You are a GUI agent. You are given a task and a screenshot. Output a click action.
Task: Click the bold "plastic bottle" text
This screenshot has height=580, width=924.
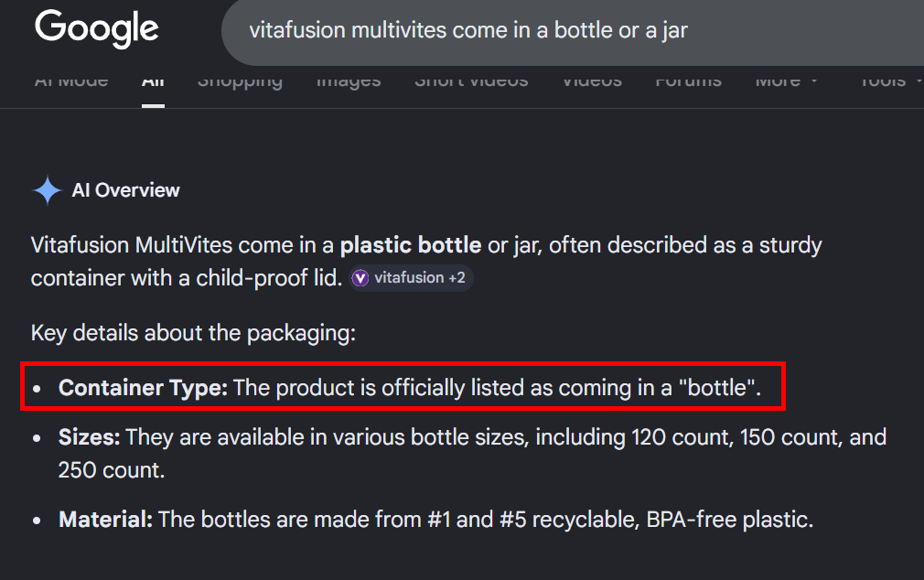[411, 245]
